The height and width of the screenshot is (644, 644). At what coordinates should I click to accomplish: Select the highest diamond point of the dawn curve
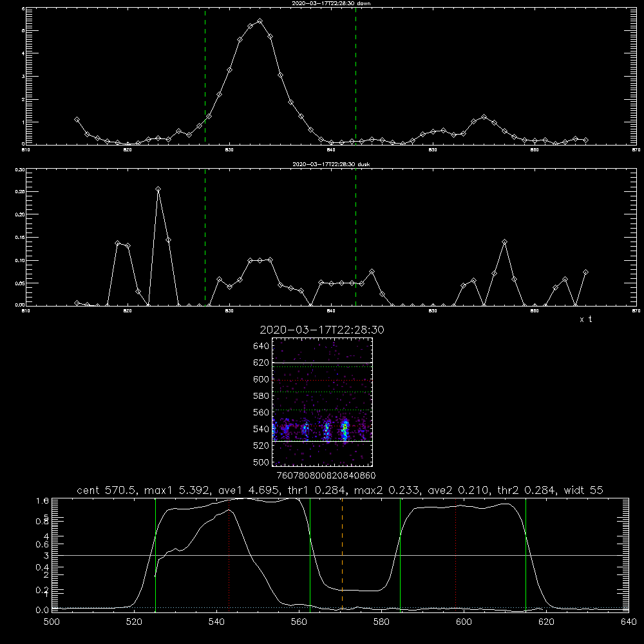pyautogui.click(x=260, y=21)
